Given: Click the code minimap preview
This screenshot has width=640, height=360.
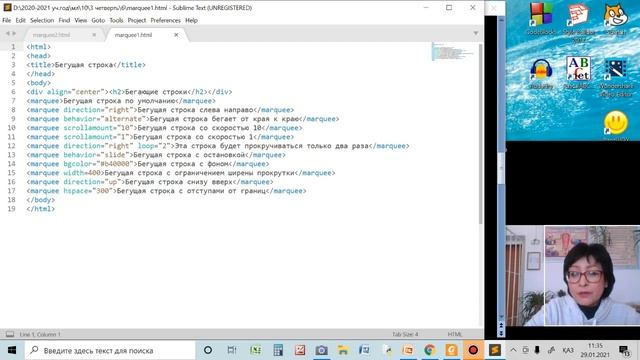Looking at the screenshot, I should 452,52.
